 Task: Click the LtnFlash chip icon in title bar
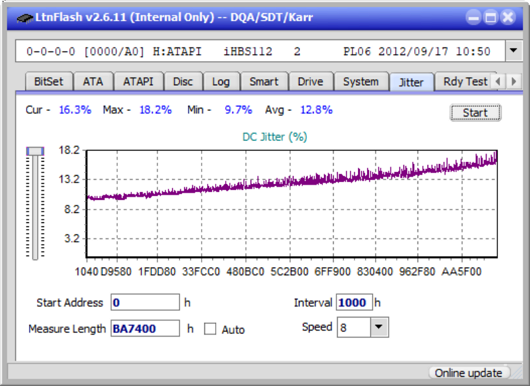pos(25,18)
